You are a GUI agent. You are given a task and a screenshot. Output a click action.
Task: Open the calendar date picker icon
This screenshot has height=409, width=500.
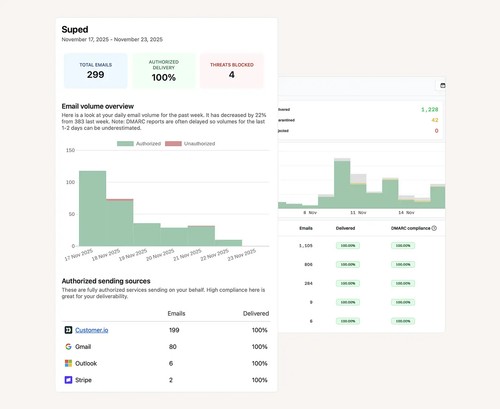click(x=443, y=85)
